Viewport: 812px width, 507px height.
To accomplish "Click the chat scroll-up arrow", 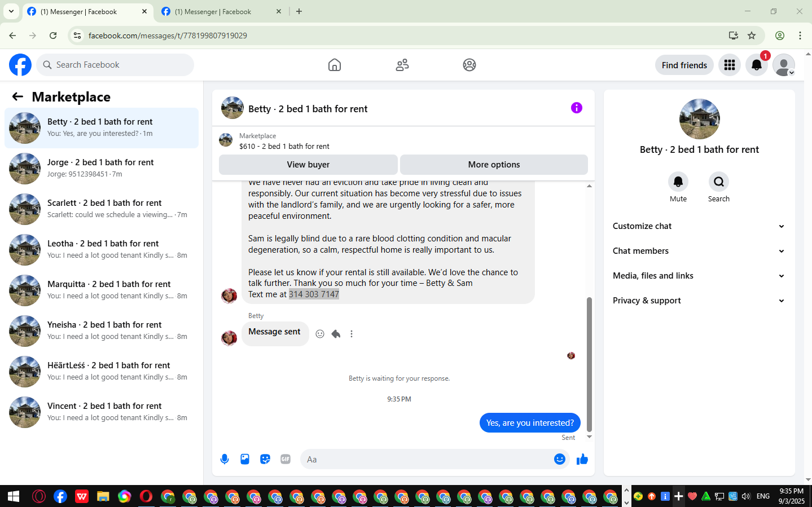I will tap(589, 186).
